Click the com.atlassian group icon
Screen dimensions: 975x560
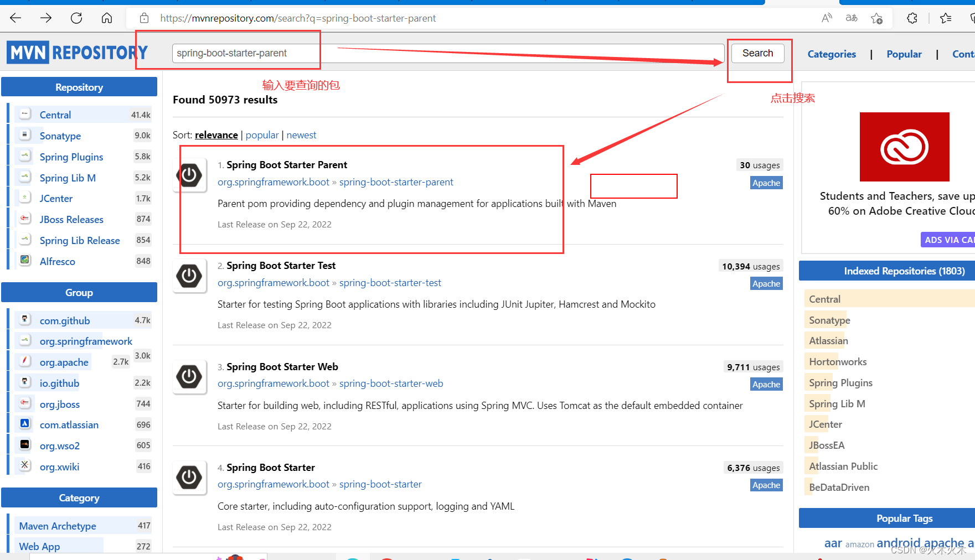point(25,423)
